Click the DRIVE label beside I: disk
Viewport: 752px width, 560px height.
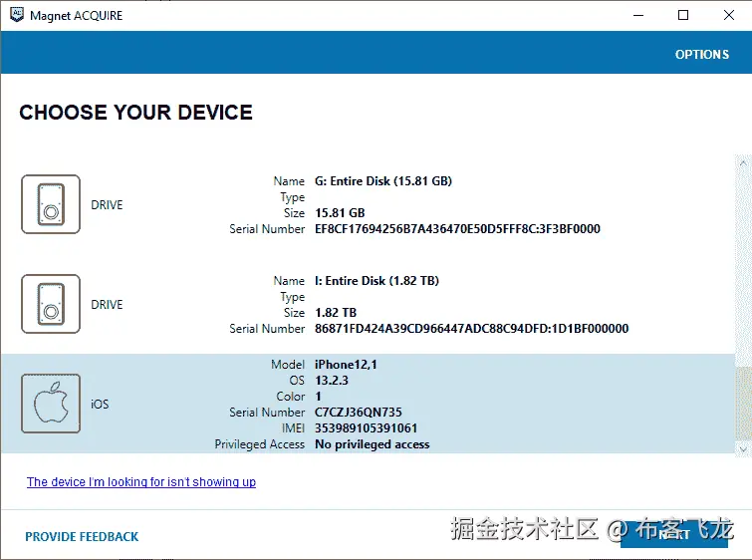107,305
